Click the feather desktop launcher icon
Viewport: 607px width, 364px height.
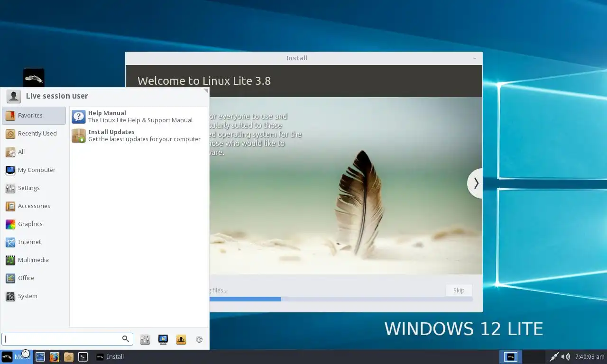[34, 79]
